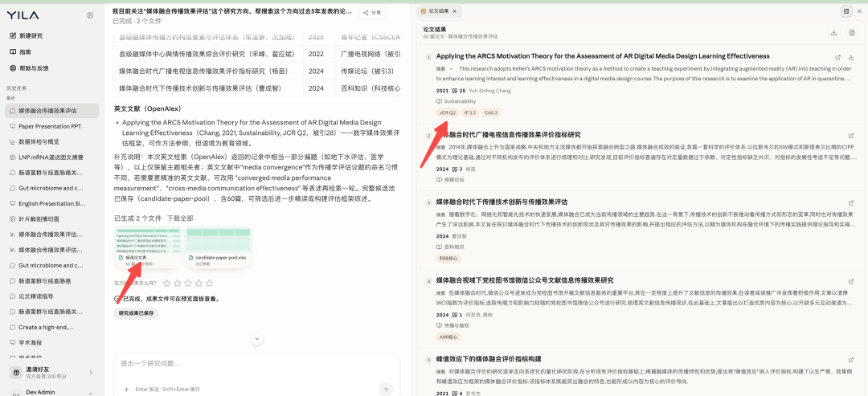Open the Paper Presentation PPT task
The height and width of the screenshot is (396, 868).
[51, 126]
